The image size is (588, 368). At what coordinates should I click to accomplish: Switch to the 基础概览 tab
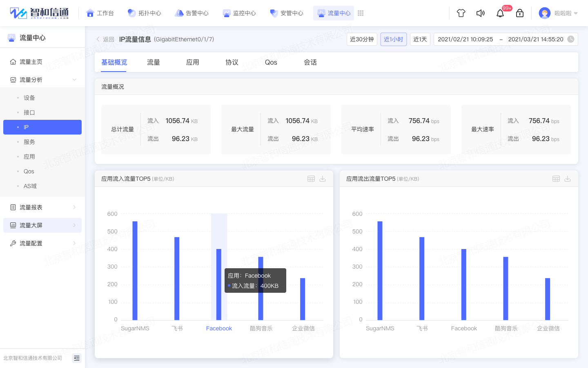pos(114,62)
